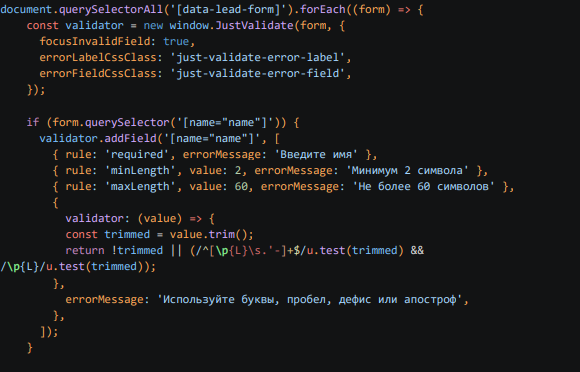Click 'form.querySelector' in the if condition
The image size is (580, 372).
click(x=111, y=122)
